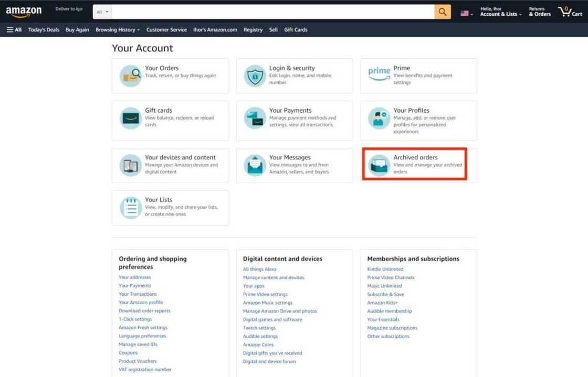Click the devices and content icon
Screen dimensions: 588x377
tap(131, 165)
